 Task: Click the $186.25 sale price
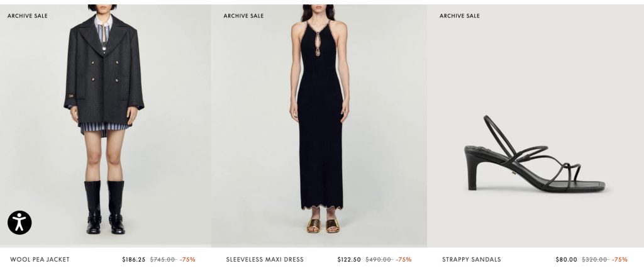tap(134, 259)
